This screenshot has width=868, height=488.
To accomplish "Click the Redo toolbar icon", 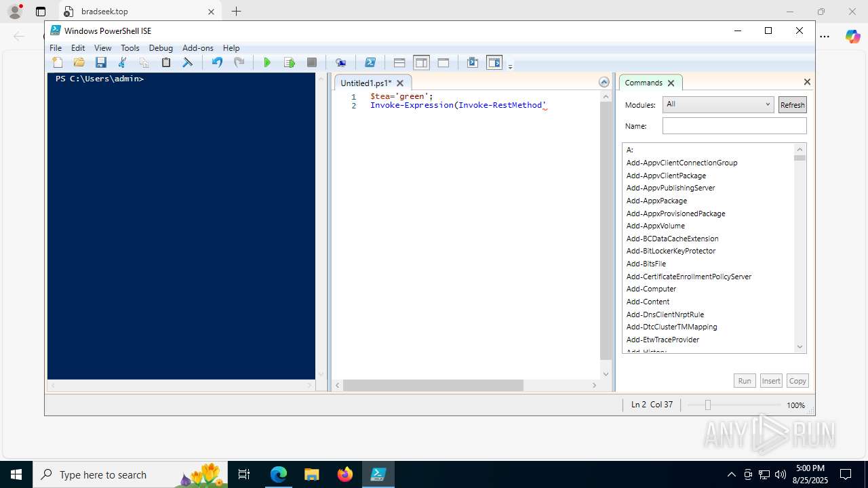I will coord(239,62).
